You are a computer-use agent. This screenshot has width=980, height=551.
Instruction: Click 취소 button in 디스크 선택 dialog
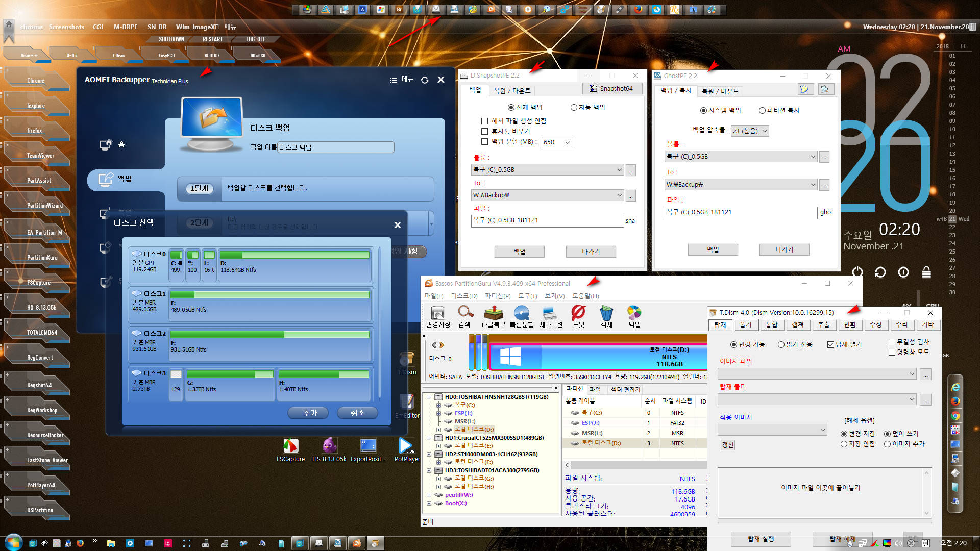(357, 413)
